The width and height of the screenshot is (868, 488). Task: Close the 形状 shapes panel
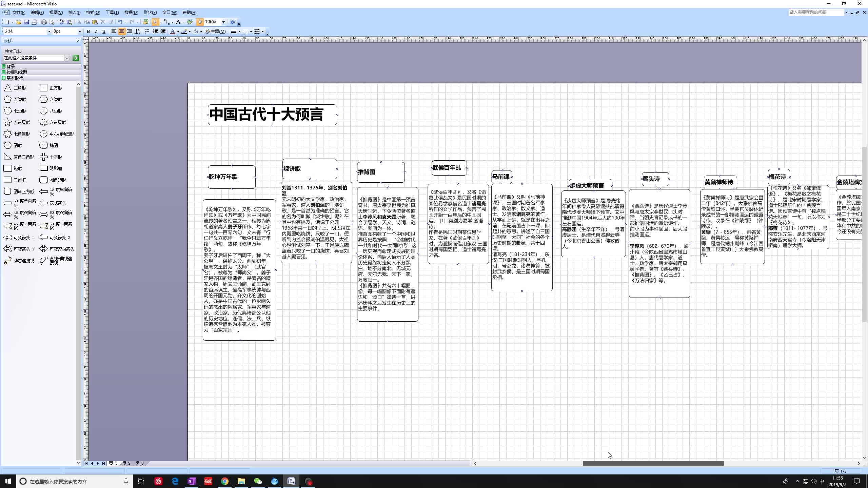click(77, 41)
